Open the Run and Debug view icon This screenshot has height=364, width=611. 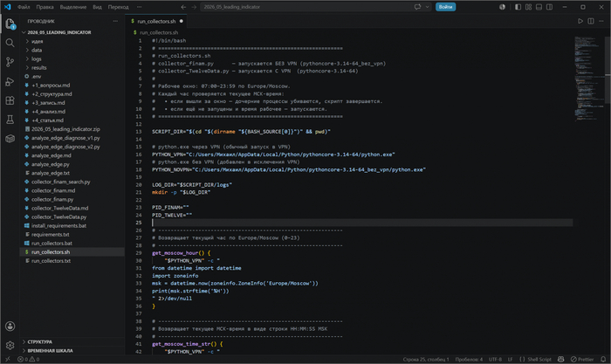[10, 81]
